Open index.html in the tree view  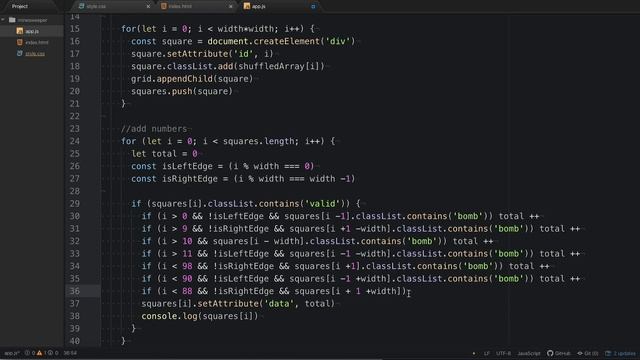coord(37,42)
